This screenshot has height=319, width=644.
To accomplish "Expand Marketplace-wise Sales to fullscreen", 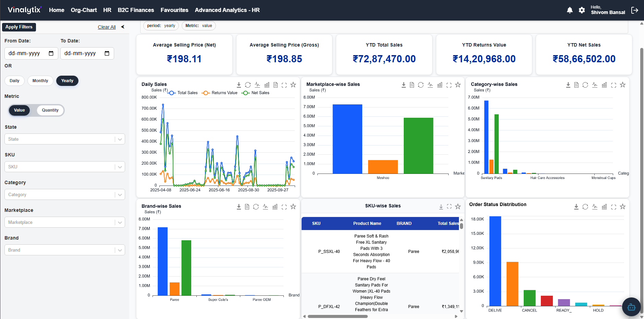I will coord(449,85).
